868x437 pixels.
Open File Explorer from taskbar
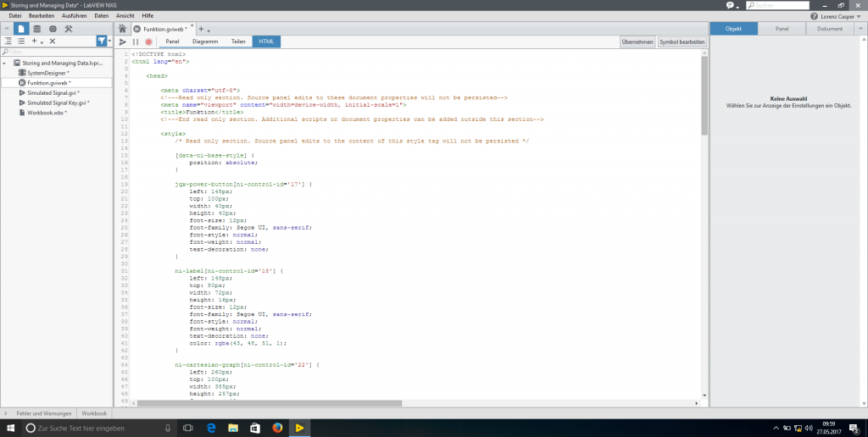pyautogui.click(x=233, y=428)
